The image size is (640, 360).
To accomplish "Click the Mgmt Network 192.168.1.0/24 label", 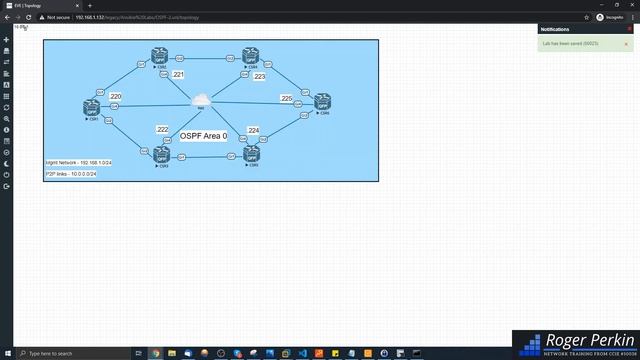I will coord(78,162).
